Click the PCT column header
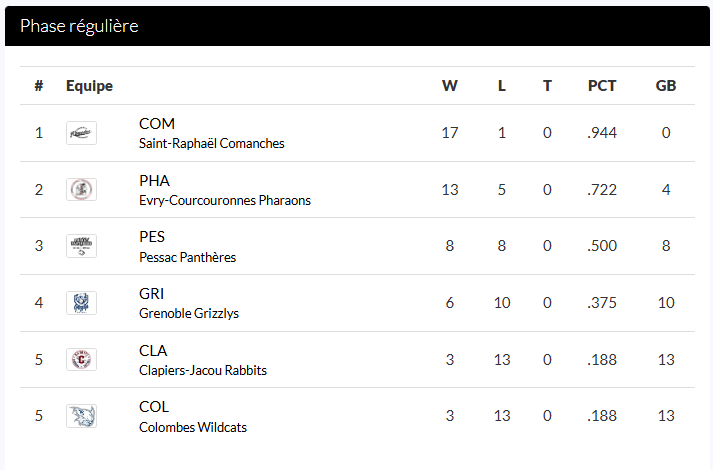 (602, 86)
